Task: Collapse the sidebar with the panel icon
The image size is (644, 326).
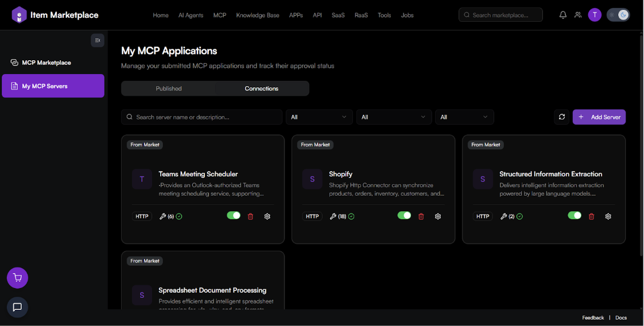Action: tap(98, 40)
